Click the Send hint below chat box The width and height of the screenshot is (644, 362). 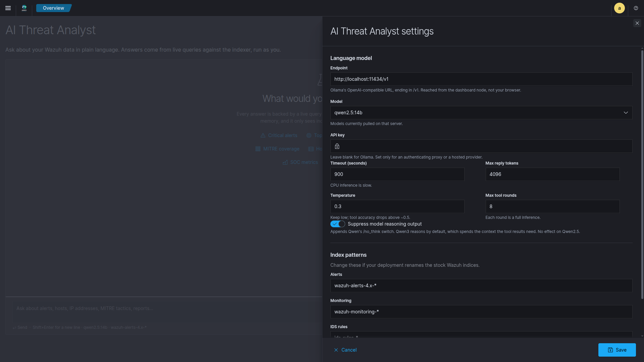(20, 327)
